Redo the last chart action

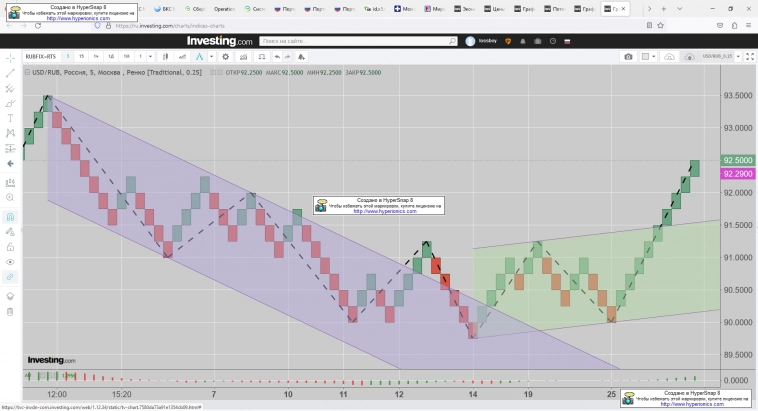point(288,57)
